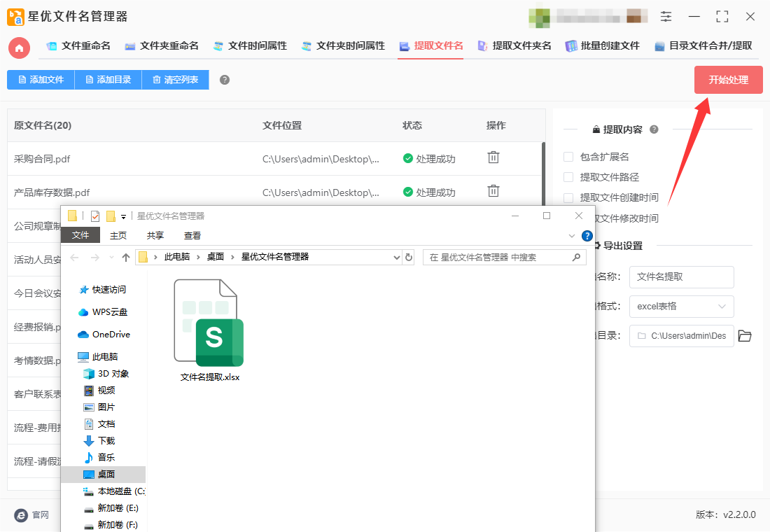Viewport: 770px width, 532px height.
Task: Open Explorer 共享 ribbon tab
Action: (x=155, y=236)
